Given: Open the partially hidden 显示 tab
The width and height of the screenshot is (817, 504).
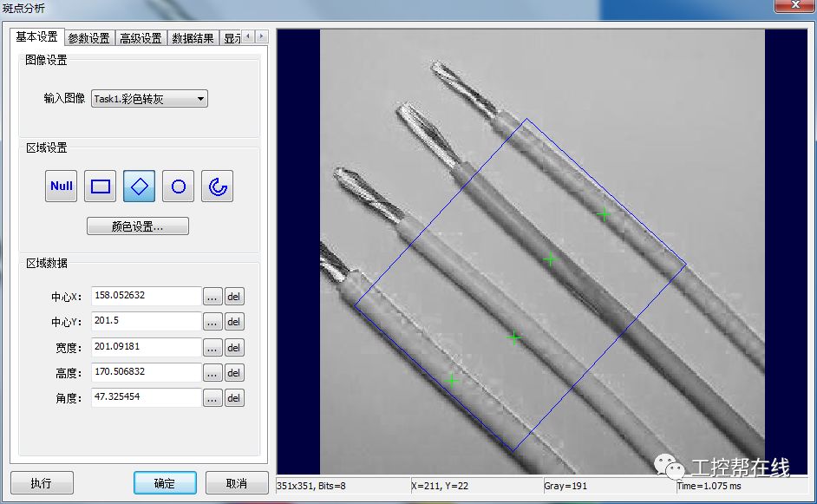Looking at the screenshot, I should click(232, 38).
